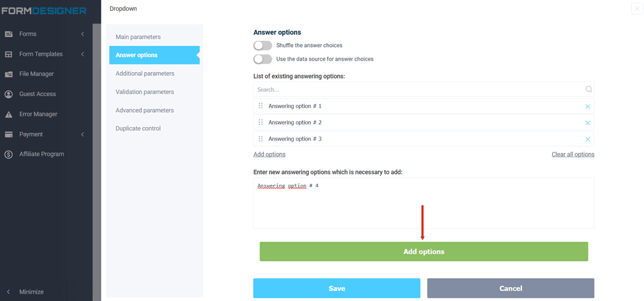Click the Form Templates icon
This screenshot has height=301, width=644.
tap(9, 54)
